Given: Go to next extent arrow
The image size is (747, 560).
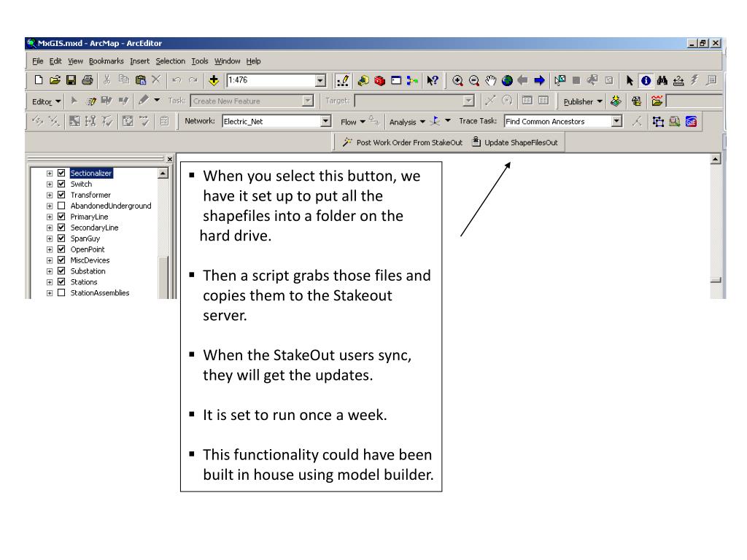Looking at the screenshot, I should point(539,80).
